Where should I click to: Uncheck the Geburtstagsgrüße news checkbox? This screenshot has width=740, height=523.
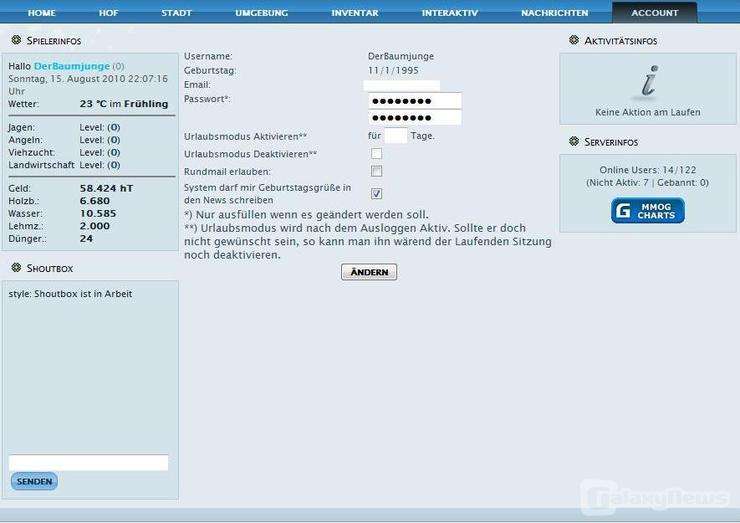(x=376, y=193)
